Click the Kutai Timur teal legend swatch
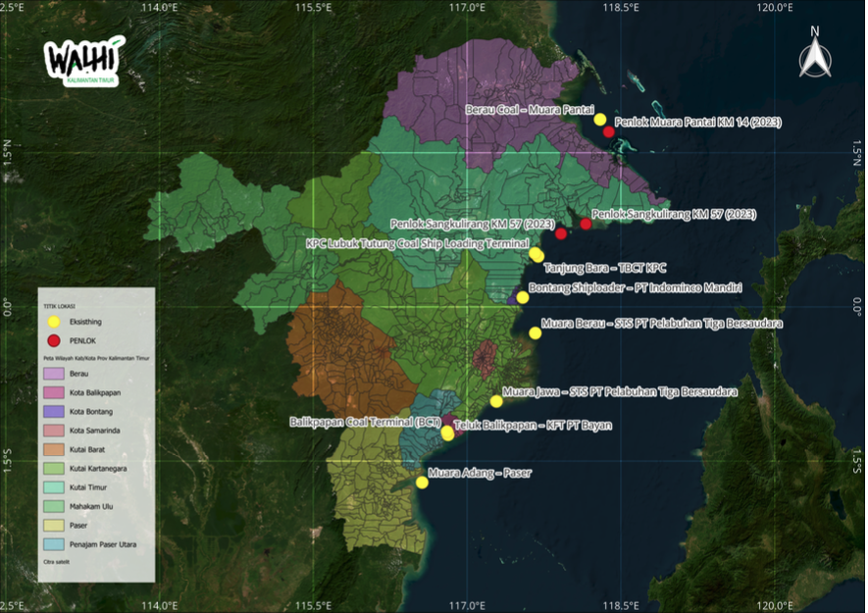This screenshot has width=868, height=613. (x=54, y=487)
